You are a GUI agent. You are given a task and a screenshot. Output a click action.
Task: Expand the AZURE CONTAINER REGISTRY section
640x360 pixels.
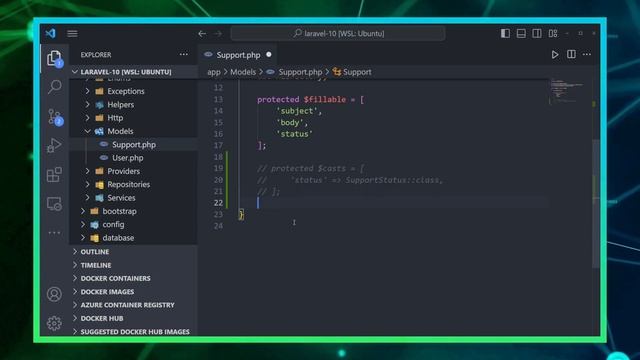tap(133, 305)
